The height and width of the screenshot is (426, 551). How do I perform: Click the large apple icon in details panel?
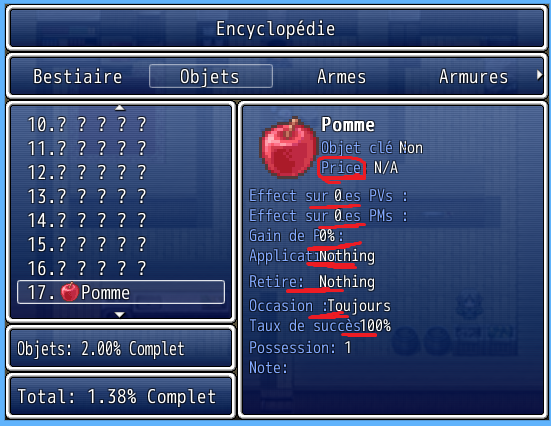click(288, 148)
